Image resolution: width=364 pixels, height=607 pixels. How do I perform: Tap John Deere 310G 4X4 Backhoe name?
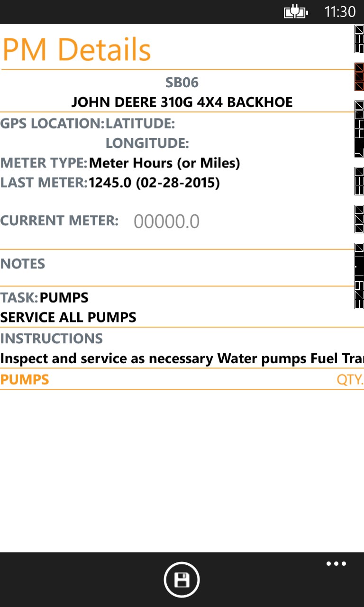182,102
